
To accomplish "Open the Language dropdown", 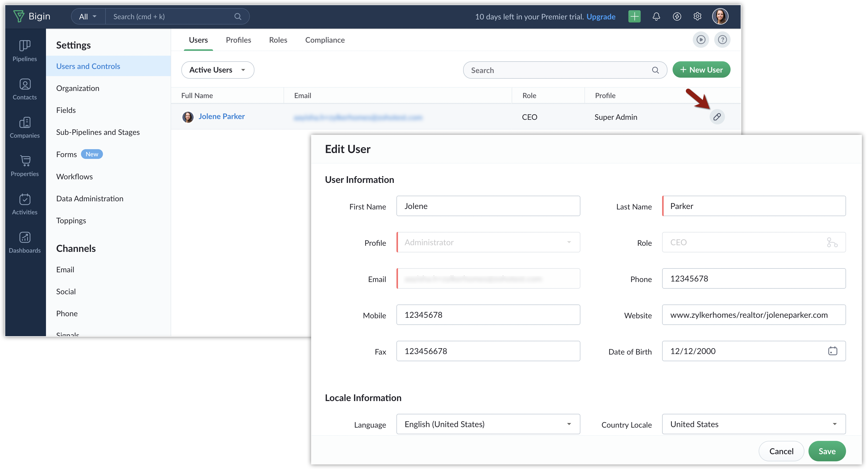I will pyautogui.click(x=488, y=424).
